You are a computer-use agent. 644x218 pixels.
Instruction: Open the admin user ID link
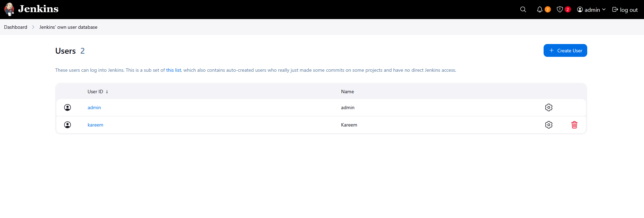[x=94, y=107]
